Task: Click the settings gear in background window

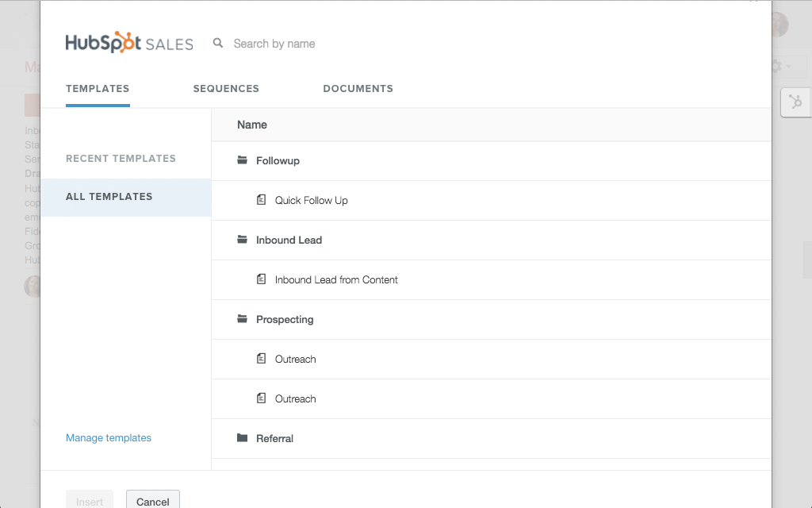Action: [776, 67]
